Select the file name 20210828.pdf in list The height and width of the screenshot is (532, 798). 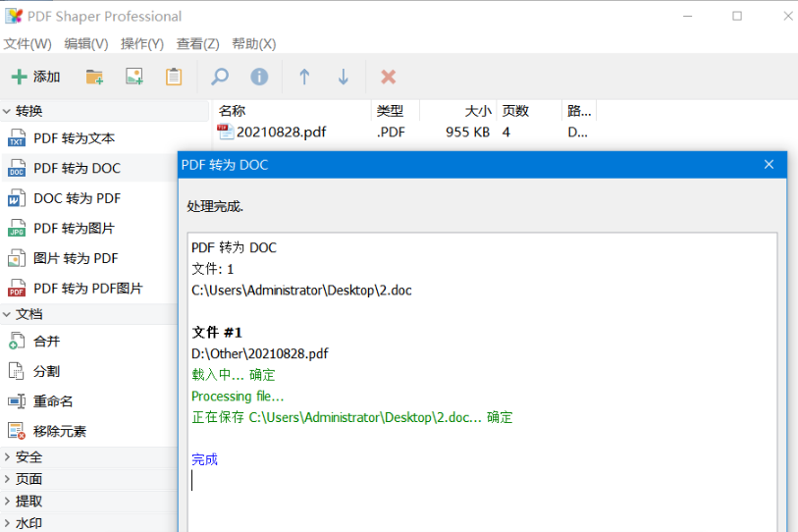point(282,132)
